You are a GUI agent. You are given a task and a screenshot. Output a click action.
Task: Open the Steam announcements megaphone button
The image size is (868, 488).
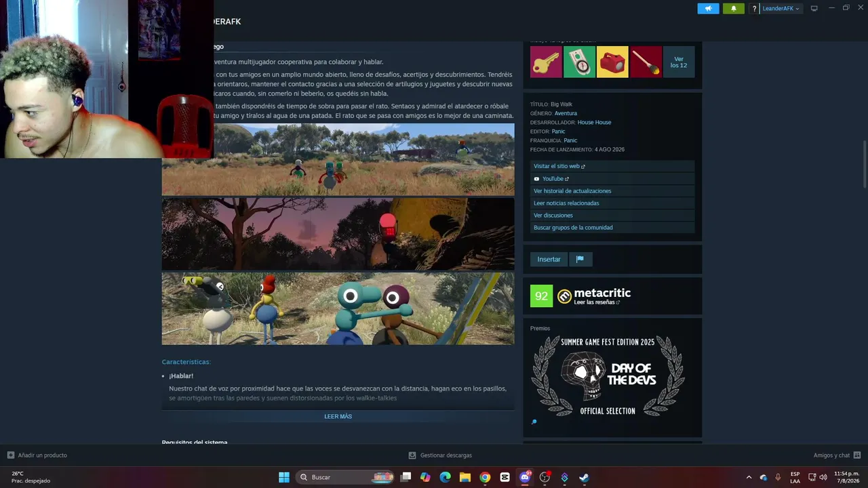click(708, 9)
